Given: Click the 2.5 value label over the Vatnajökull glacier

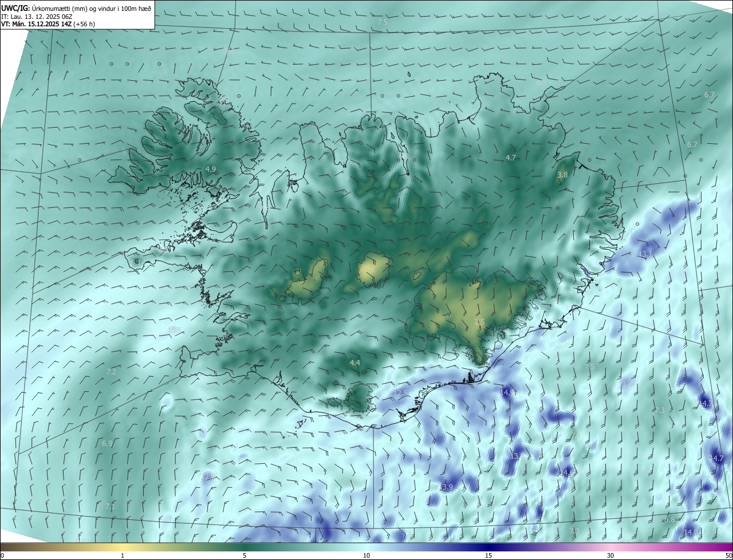Looking at the screenshot, I should click(480, 322).
